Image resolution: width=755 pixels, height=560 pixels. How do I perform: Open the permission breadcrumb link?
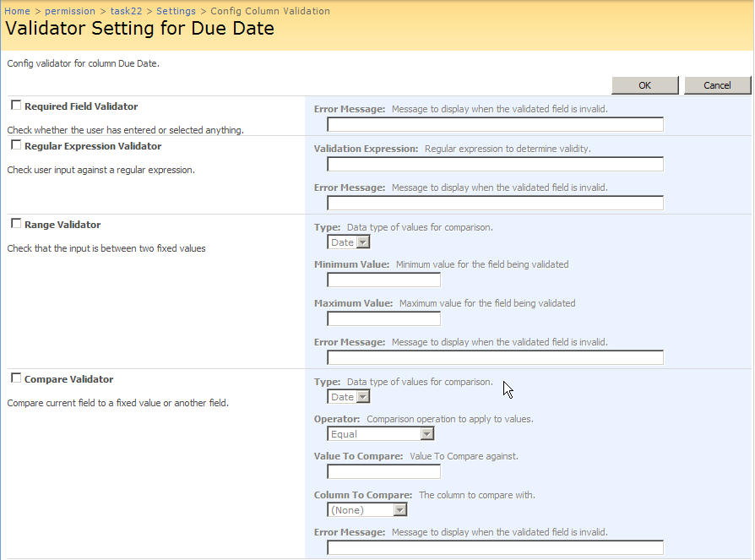click(70, 11)
